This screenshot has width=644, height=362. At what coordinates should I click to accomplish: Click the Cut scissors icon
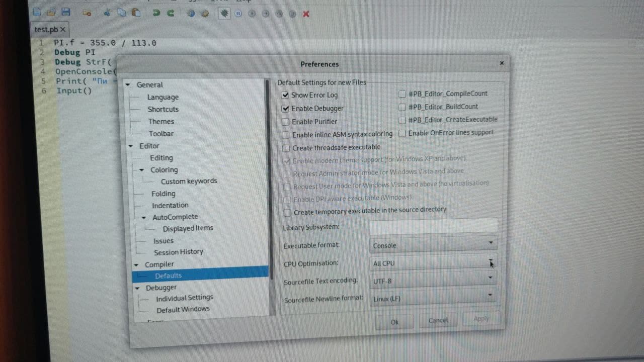point(107,13)
